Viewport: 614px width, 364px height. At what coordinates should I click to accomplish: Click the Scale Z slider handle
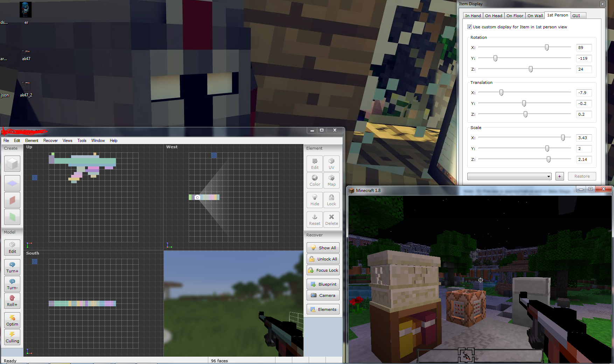pyautogui.click(x=549, y=159)
